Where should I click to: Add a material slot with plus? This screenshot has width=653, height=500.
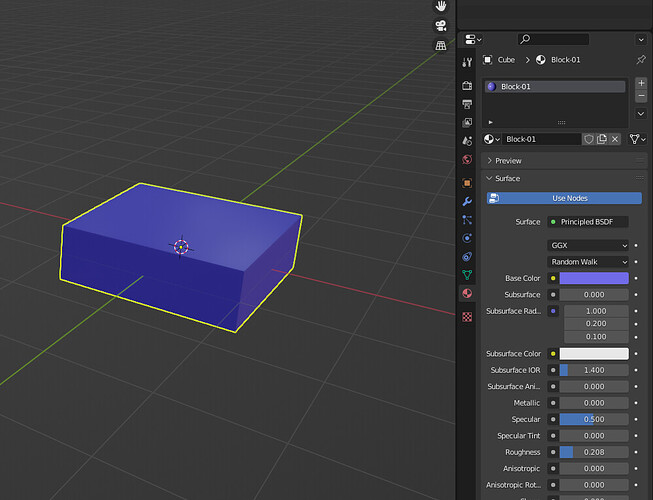point(641,83)
